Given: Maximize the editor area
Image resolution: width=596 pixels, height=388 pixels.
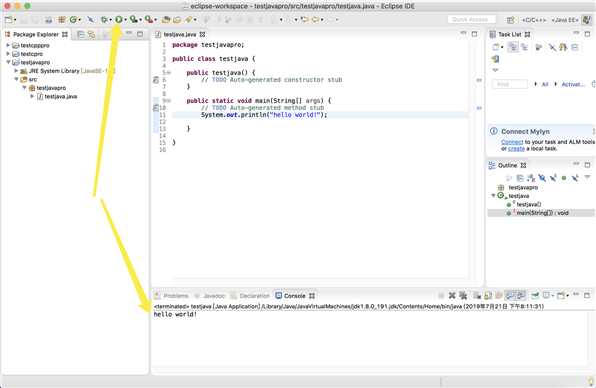Looking at the screenshot, I should pos(474,34).
